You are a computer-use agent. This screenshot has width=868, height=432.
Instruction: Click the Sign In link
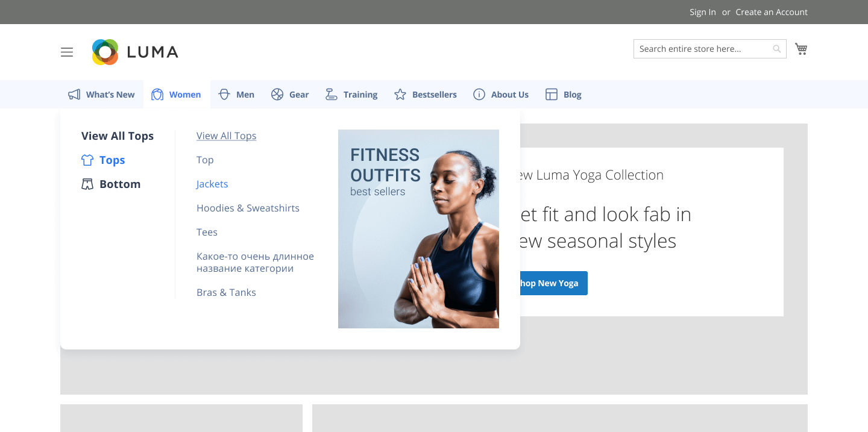coord(703,12)
